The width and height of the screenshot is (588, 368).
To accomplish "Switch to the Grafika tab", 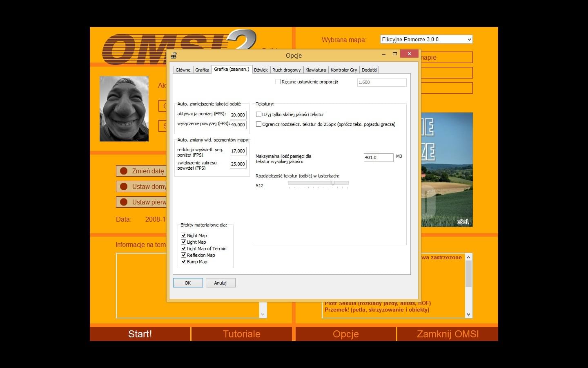I will tap(202, 70).
